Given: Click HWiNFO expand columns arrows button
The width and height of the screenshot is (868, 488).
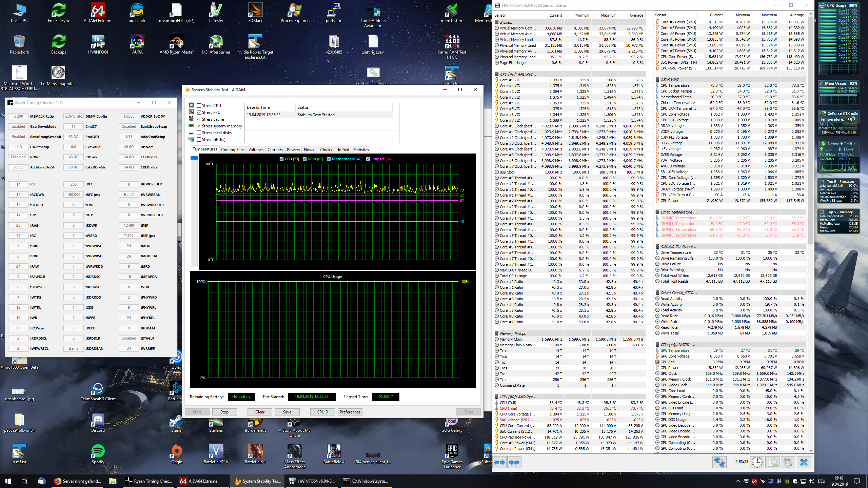Looking at the screenshot, I should [x=499, y=462].
